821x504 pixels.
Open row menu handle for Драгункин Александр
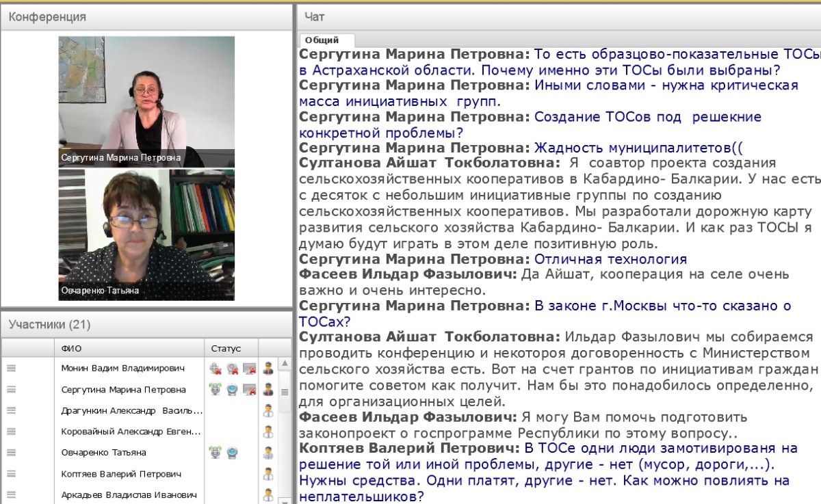[x=11, y=410]
